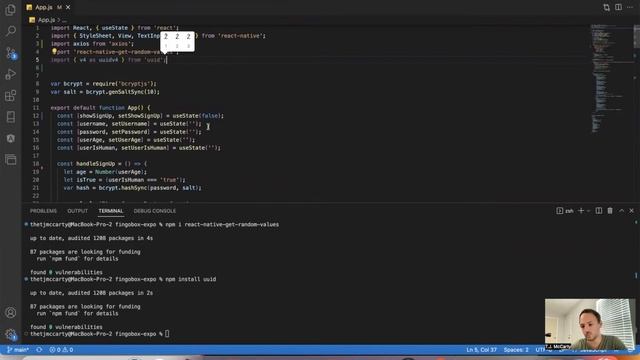This screenshot has width=640, height=360.
Task: Click line 11 export default function App
Action: click(100, 108)
